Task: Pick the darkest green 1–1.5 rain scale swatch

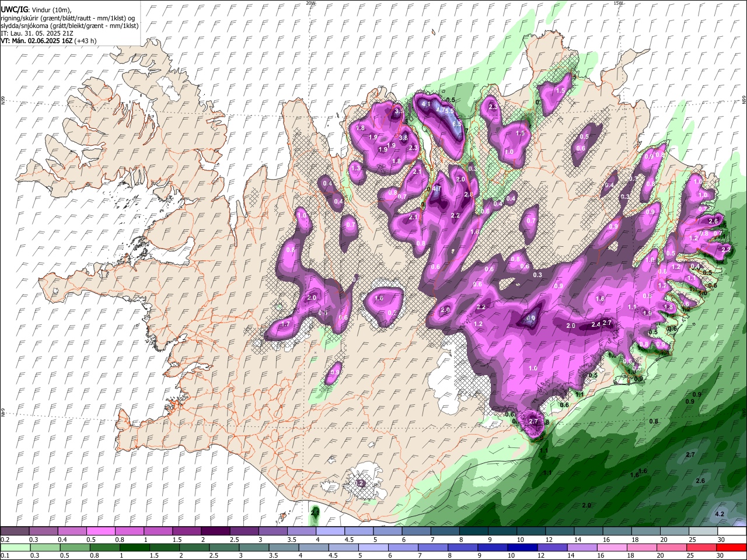Action: [135, 548]
